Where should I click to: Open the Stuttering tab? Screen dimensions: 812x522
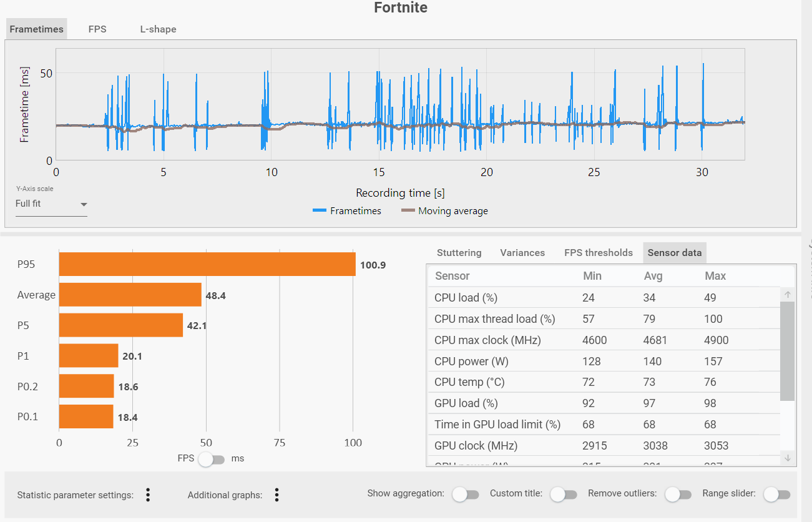(459, 253)
